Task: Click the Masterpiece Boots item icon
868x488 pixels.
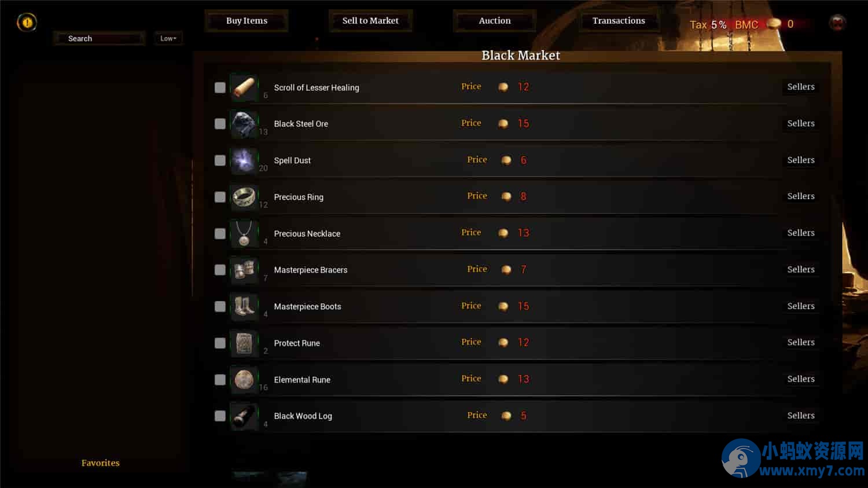Action: (x=244, y=306)
